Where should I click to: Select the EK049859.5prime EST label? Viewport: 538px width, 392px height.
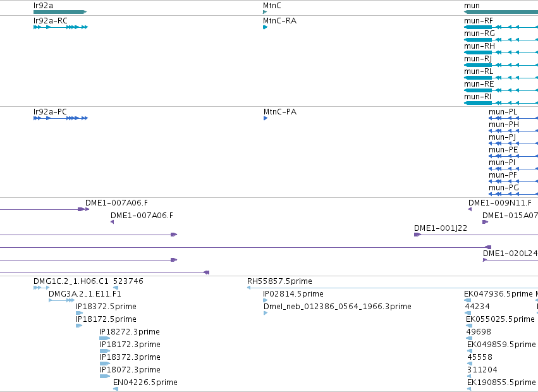click(501, 345)
